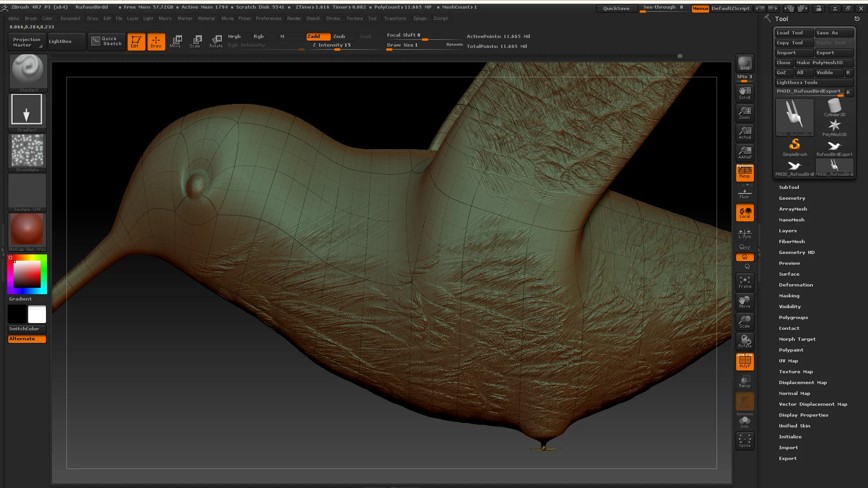Screen dimensions: 868x488
Task: Click the Frame mesh icon
Action: coord(745,282)
